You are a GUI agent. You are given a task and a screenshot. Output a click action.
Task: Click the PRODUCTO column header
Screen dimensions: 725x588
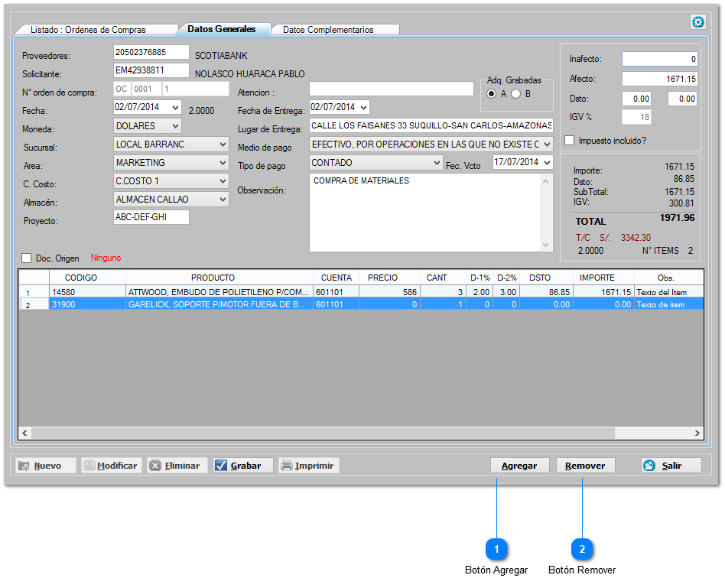(x=219, y=278)
